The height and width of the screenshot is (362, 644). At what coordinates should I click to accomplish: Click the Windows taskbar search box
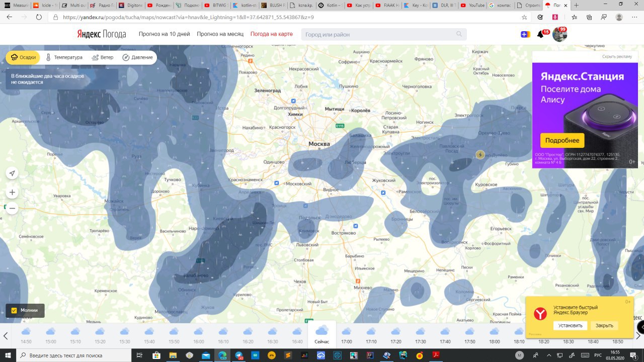tap(73, 355)
